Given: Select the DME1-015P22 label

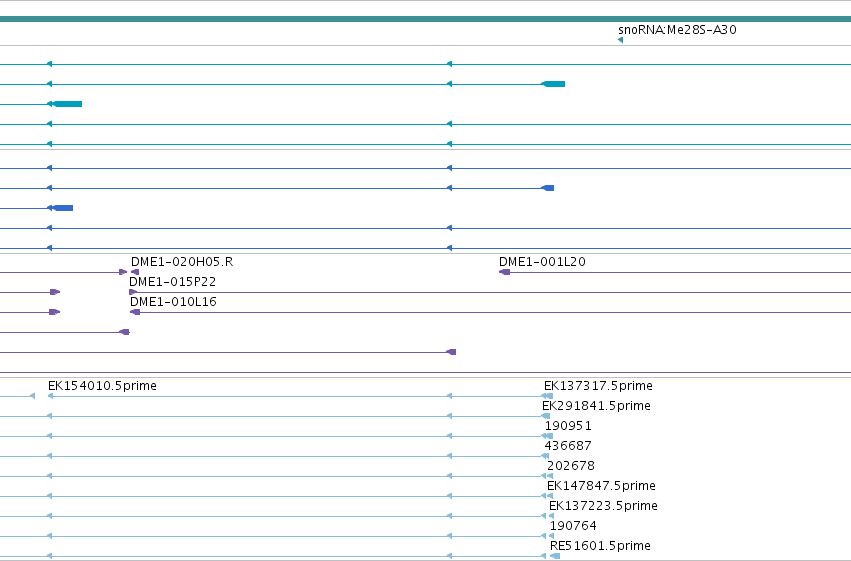Looking at the screenshot, I should point(172,282).
